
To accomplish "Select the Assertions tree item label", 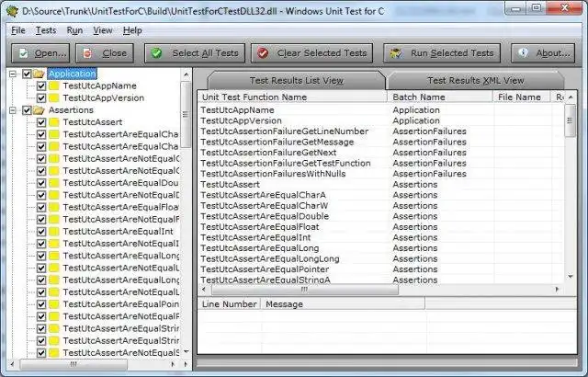I will point(71,110).
